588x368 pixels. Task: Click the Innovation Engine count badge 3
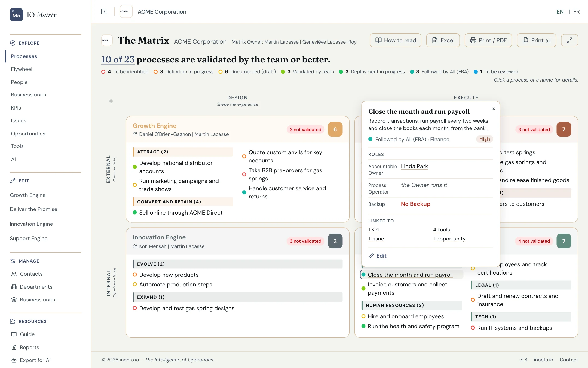coord(335,241)
